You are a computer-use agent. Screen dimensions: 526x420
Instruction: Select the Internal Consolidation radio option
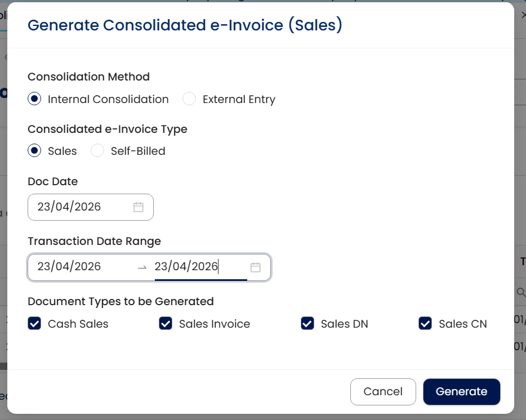click(x=35, y=99)
